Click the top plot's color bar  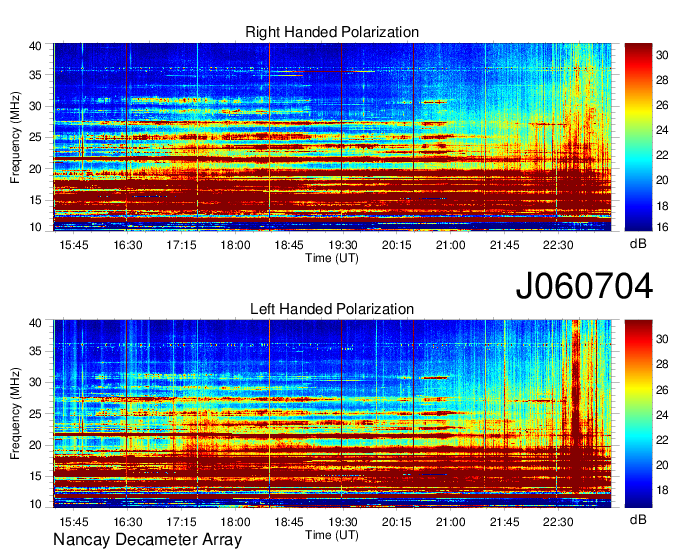[x=638, y=137]
